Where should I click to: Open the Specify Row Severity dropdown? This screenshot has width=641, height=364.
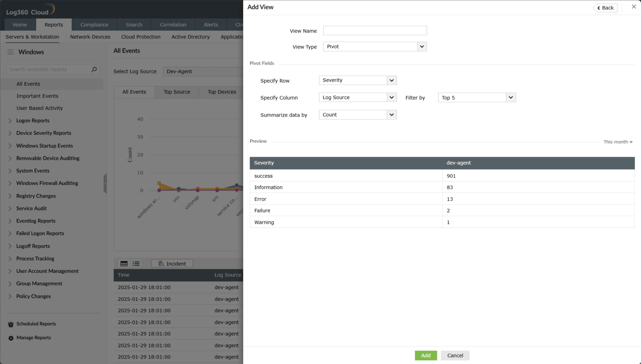[x=391, y=80]
